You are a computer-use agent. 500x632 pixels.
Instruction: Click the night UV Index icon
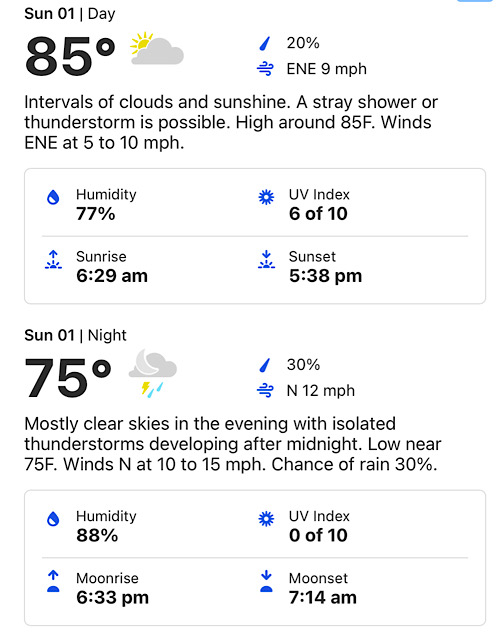266,519
